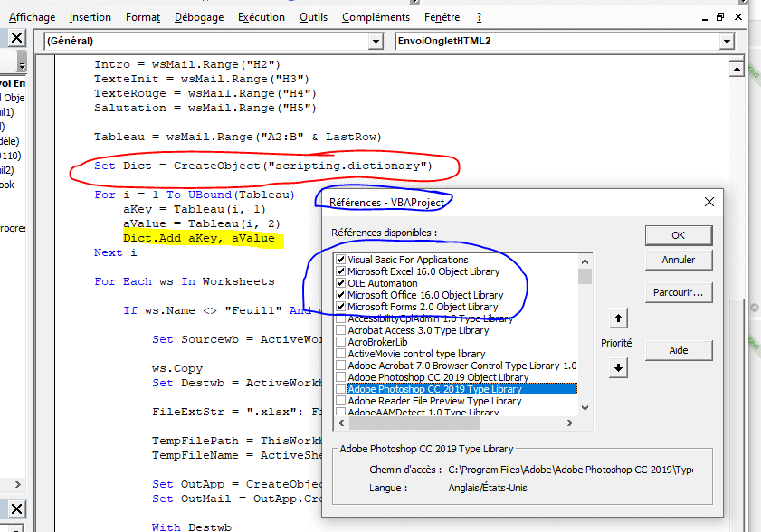Tick the AcroBrokerLib reference checkbox
Viewport: 761px width, 532px height.
click(x=340, y=342)
